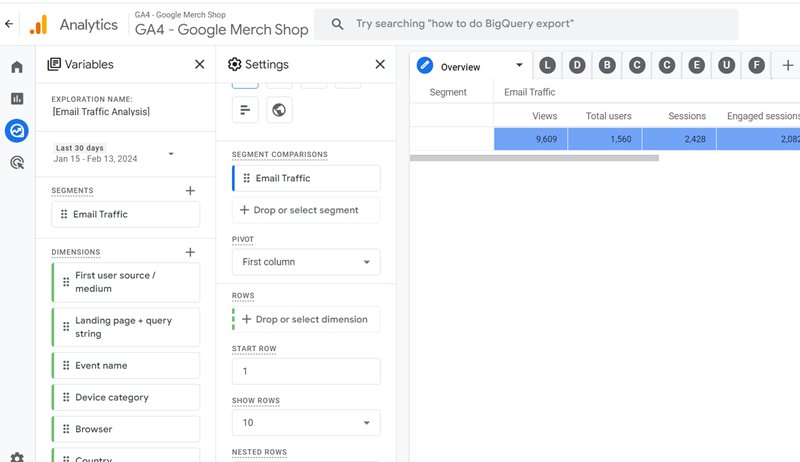Click the Settings gear icon in panel header
This screenshot has width=800, height=462.
(234, 64)
